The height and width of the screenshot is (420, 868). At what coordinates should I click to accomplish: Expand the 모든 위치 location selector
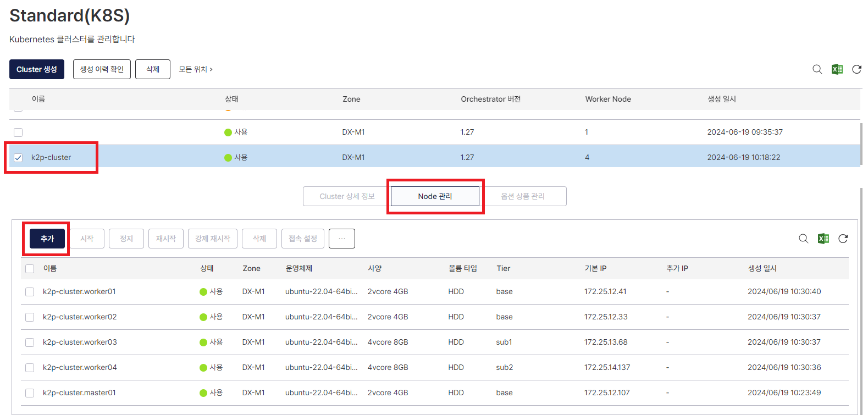point(195,69)
